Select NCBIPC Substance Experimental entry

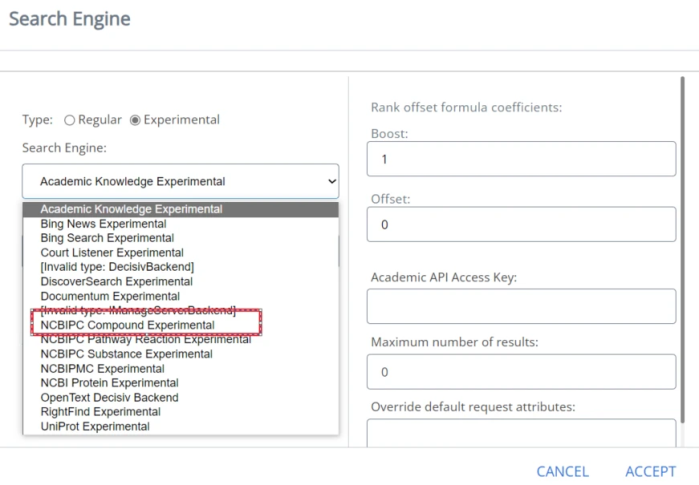tap(126, 354)
